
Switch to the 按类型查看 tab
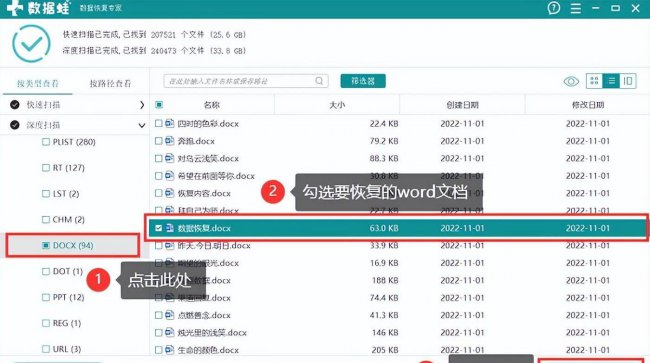(37, 83)
